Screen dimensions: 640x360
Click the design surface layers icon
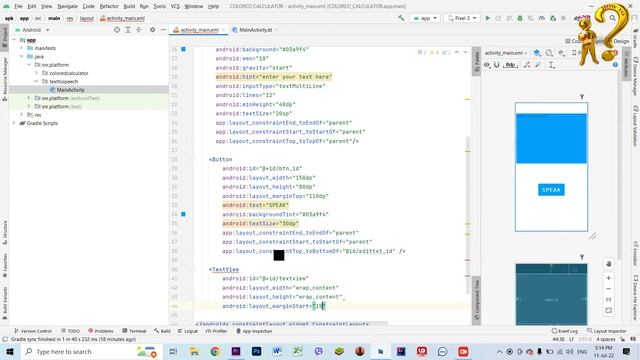tap(537, 53)
